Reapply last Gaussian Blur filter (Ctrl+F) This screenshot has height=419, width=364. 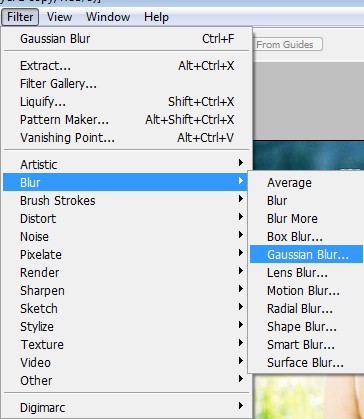[126, 39]
